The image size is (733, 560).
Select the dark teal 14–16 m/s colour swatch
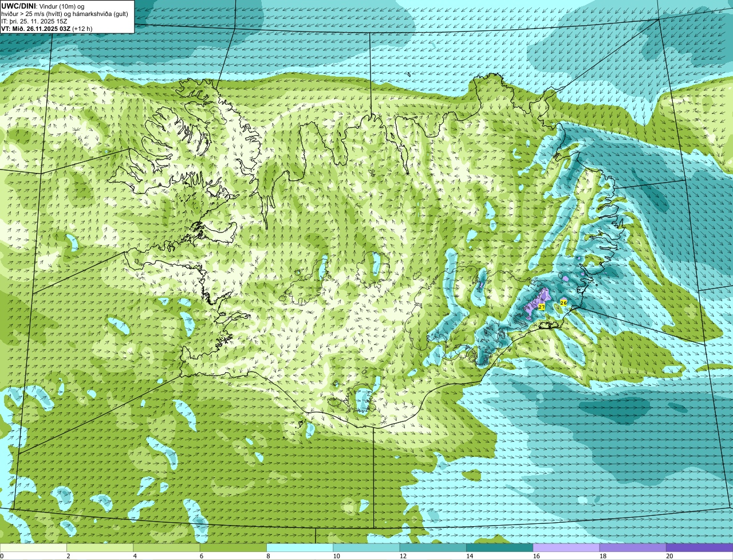pyautogui.click(x=499, y=547)
